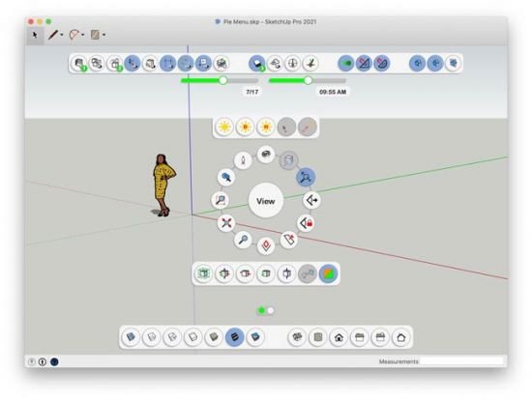Select the white page indicator dot
The image size is (532, 400).
click(x=271, y=310)
